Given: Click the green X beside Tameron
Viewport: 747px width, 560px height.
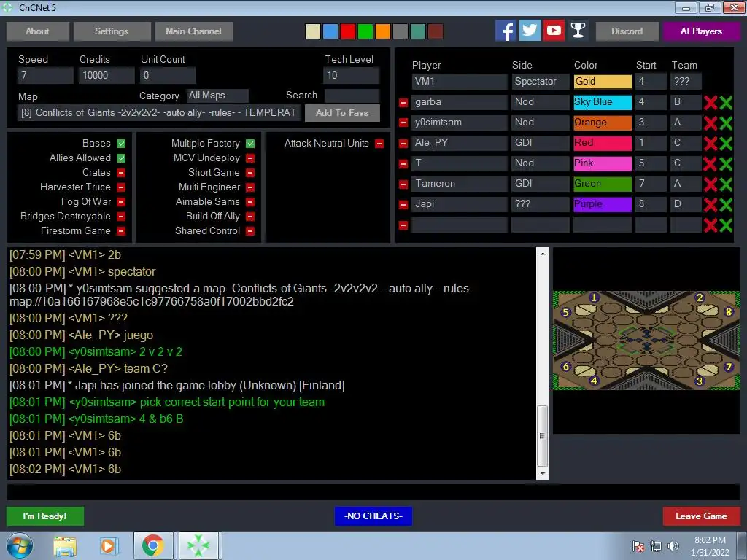Looking at the screenshot, I should (x=726, y=184).
